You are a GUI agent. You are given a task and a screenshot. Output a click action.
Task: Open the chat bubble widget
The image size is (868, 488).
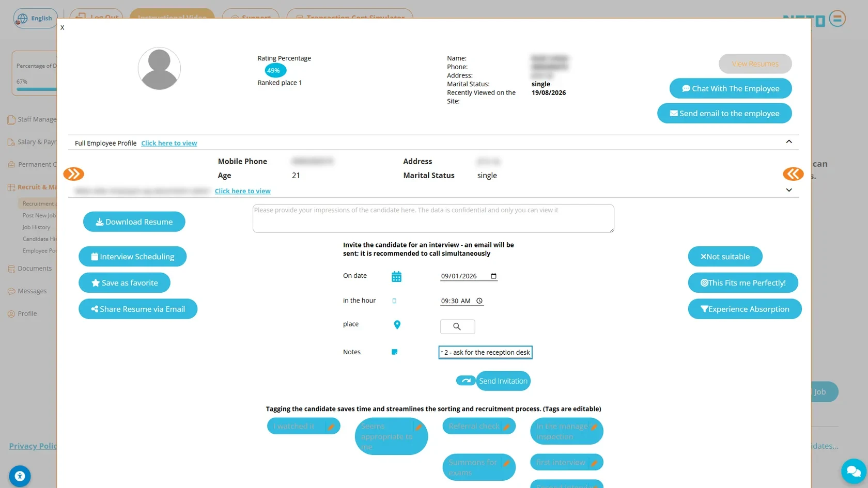click(854, 471)
